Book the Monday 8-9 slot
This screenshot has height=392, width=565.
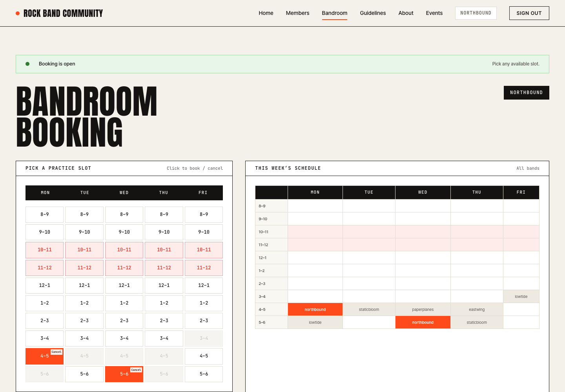pyautogui.click(x=45, y=214)
